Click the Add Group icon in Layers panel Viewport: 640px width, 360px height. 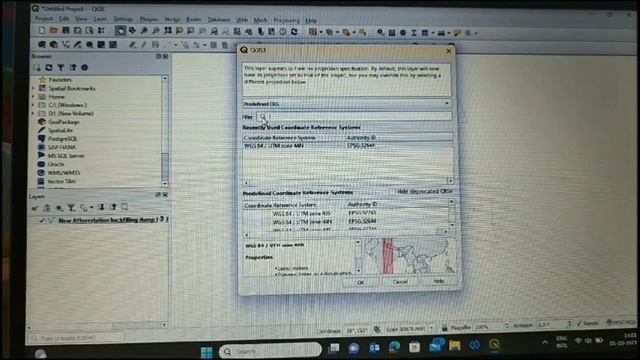[x=47, y=208]
